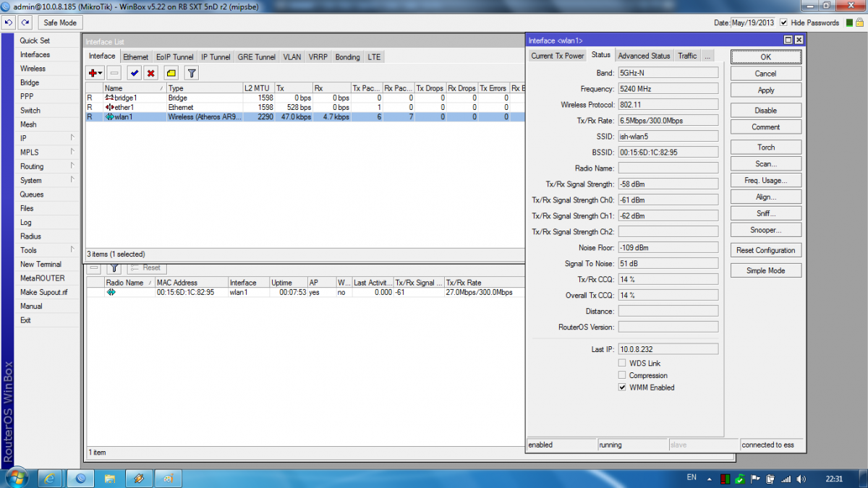
Task: Click the SSID field showing ish-wlan5
Action: (x=668, y=136)
